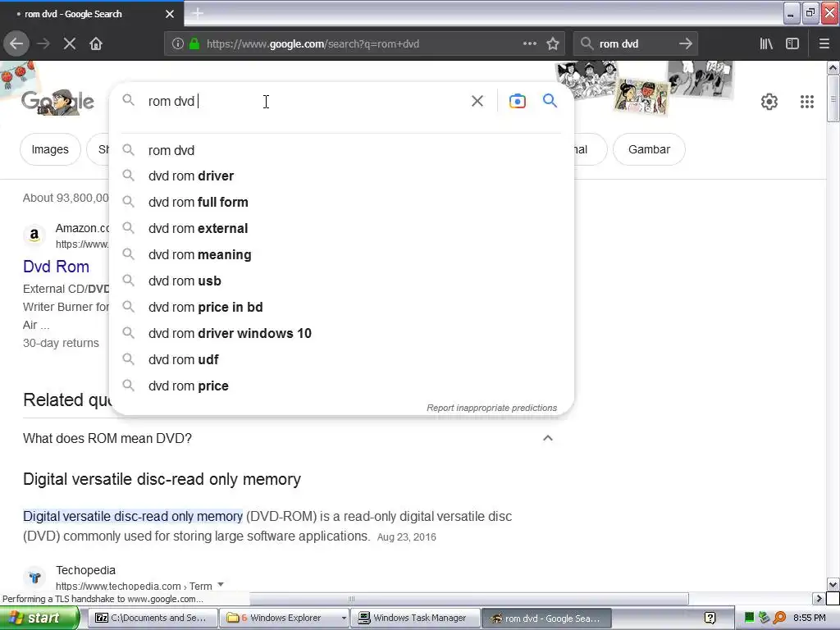The image size is (840, 630).
Task: Select the dvd rom meaning suggestion
Action: pyautogui.click(x=340, y=254)
